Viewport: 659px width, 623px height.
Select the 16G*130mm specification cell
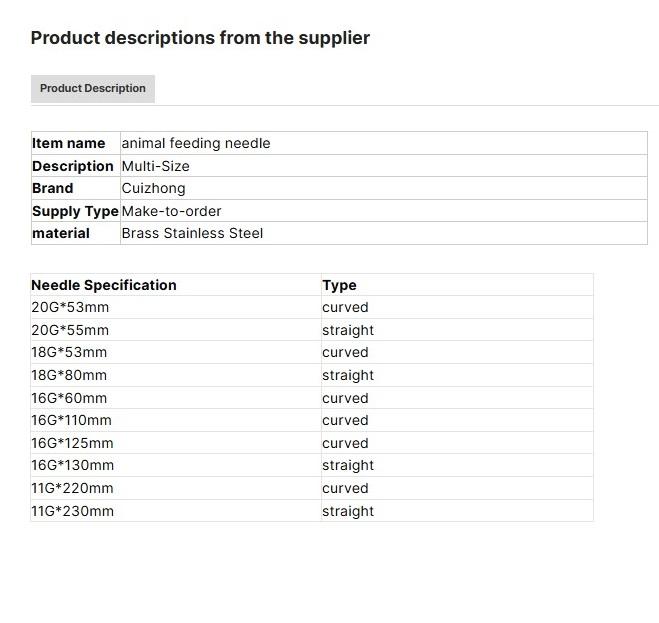73,465
